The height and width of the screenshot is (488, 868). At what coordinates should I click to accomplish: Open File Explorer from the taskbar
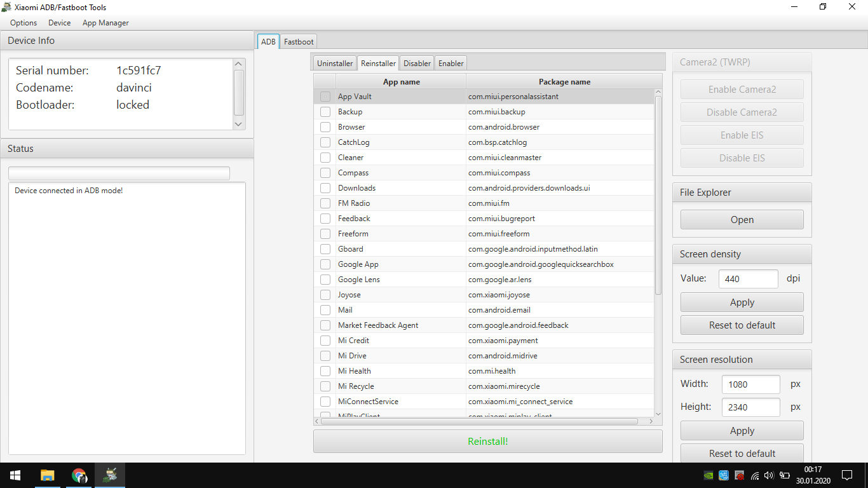(47, 475)
